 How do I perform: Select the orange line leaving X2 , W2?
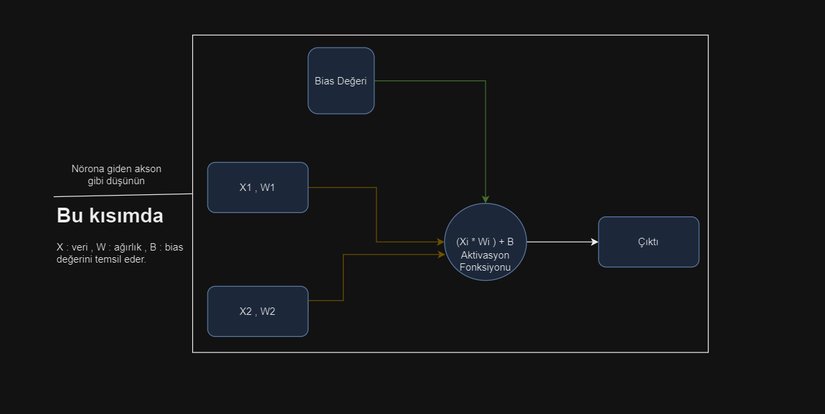pos(325,300)
